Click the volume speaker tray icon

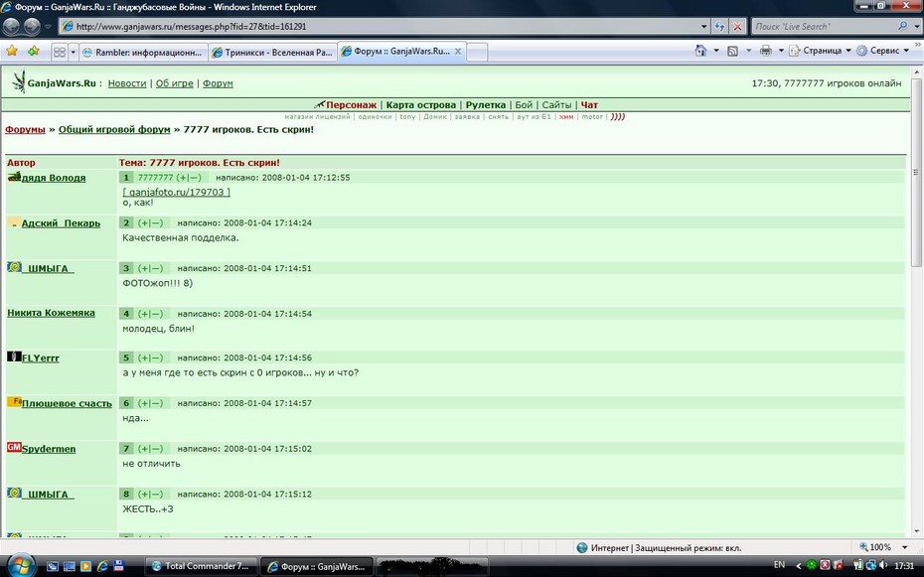tap(882, 565)
